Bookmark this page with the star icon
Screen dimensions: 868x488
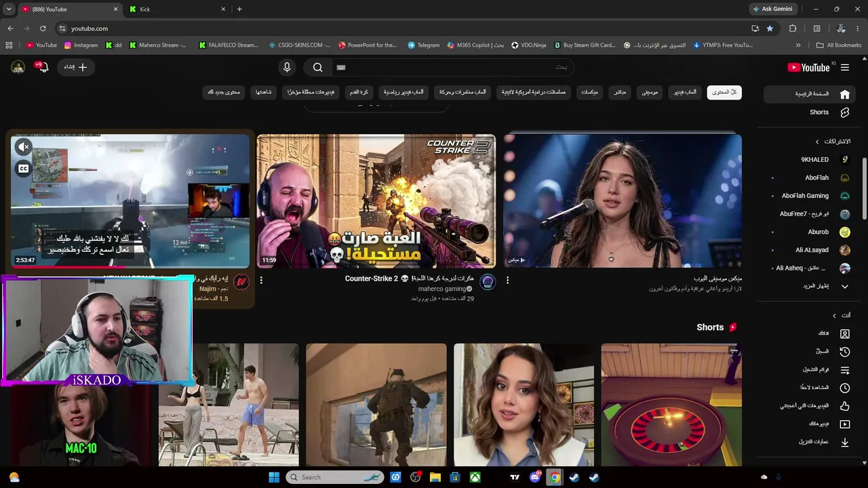click(x=770, y=28)
